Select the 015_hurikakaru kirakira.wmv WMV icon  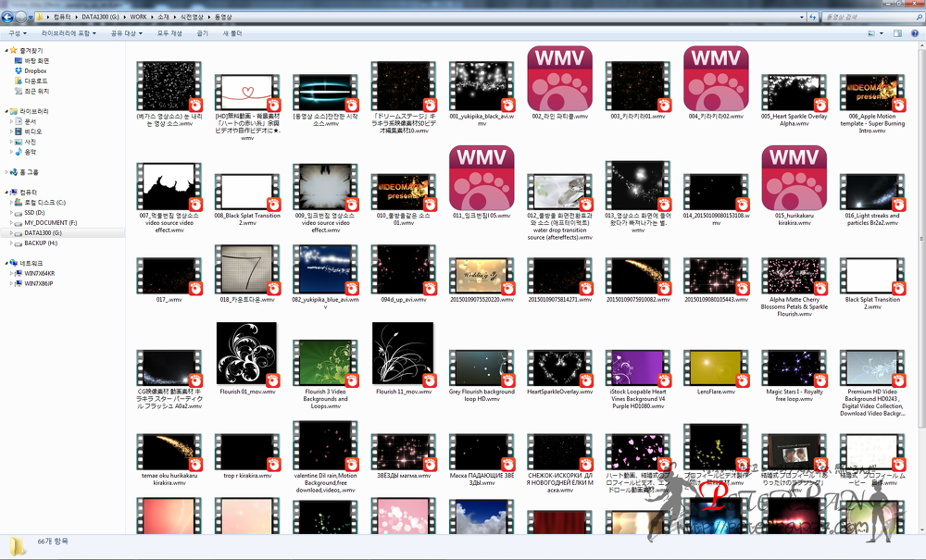coord(793,179)
